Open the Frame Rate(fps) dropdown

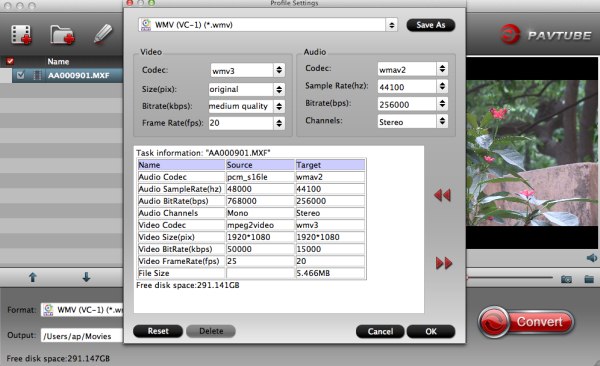click(247, 123)
